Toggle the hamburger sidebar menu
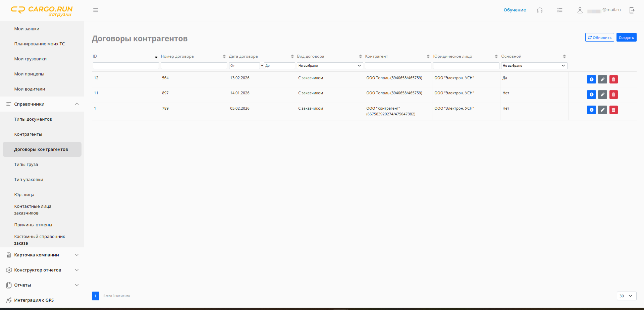 [96, 10]
